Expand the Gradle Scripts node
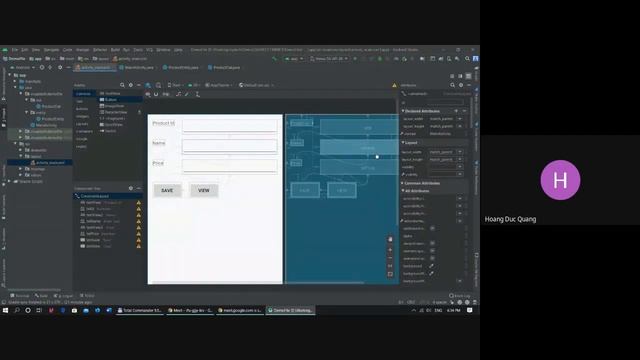 (x=10, y=181)
